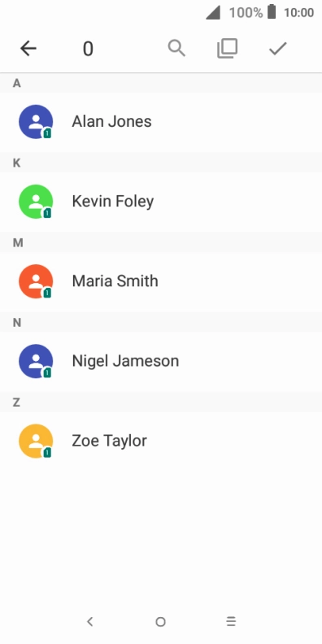
Task: Tap the select all contacts icon
Action: pos(227,49)
